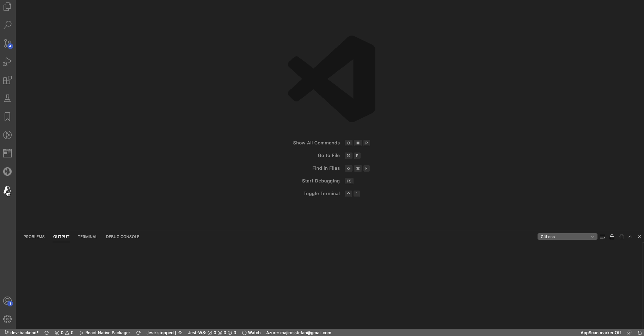Open the Search view in the activity bar
Viewport: 644px width, 336px height.
pyautogui.click(x=7, y=25)
